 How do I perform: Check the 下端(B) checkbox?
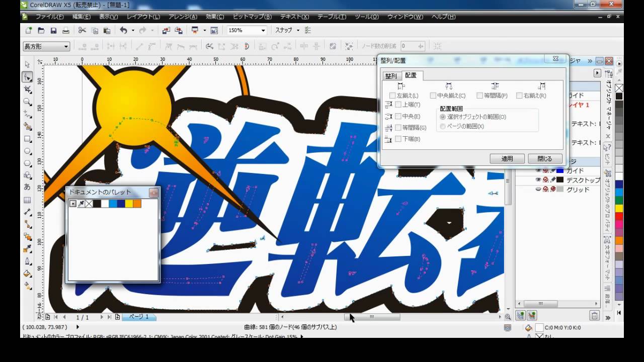(398, 139)
